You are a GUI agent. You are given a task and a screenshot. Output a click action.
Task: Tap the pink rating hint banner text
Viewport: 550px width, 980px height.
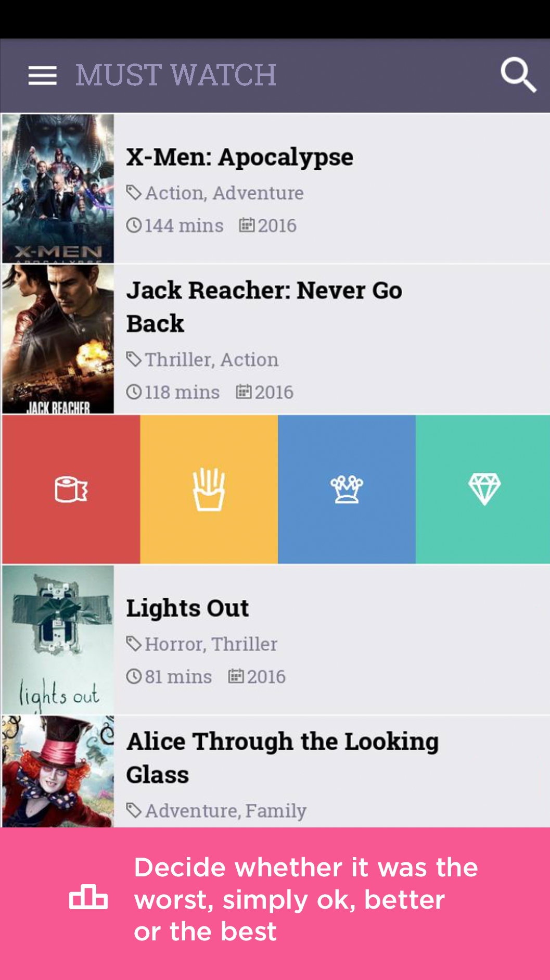pyautogui.click(x=306, y=899)
